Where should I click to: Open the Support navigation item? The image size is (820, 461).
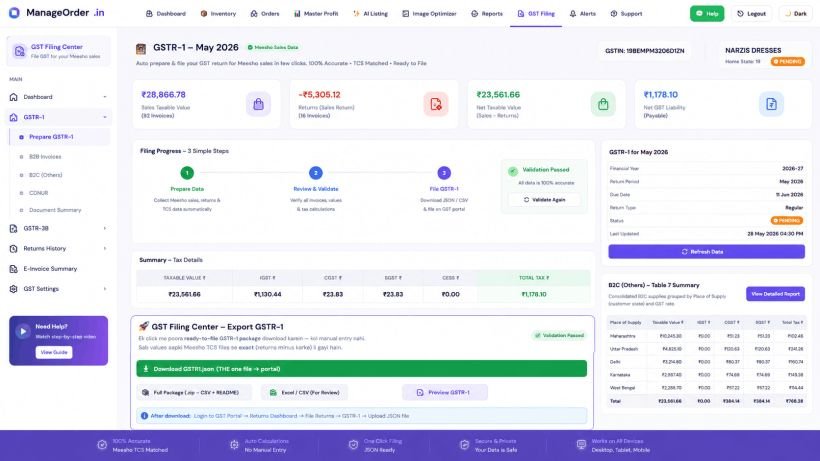click(x=626, y=14)
